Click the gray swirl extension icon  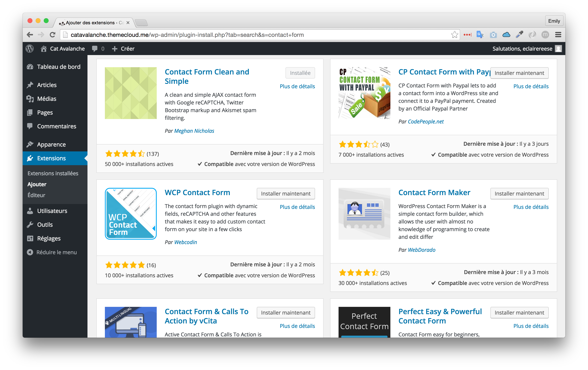click(x=532, y=35)
